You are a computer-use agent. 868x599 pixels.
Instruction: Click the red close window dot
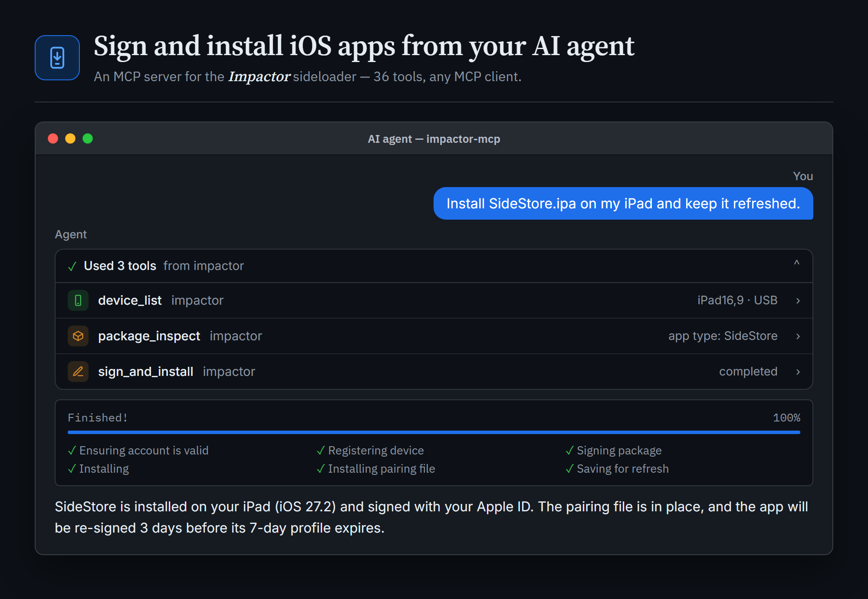pyautogui.click(x=53, y=138)
